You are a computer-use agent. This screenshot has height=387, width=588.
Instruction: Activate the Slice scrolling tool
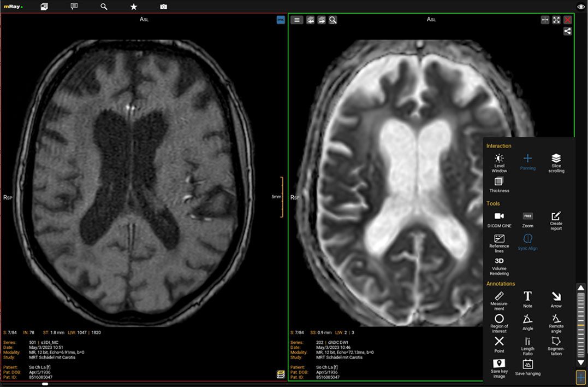tap(556, 162)
